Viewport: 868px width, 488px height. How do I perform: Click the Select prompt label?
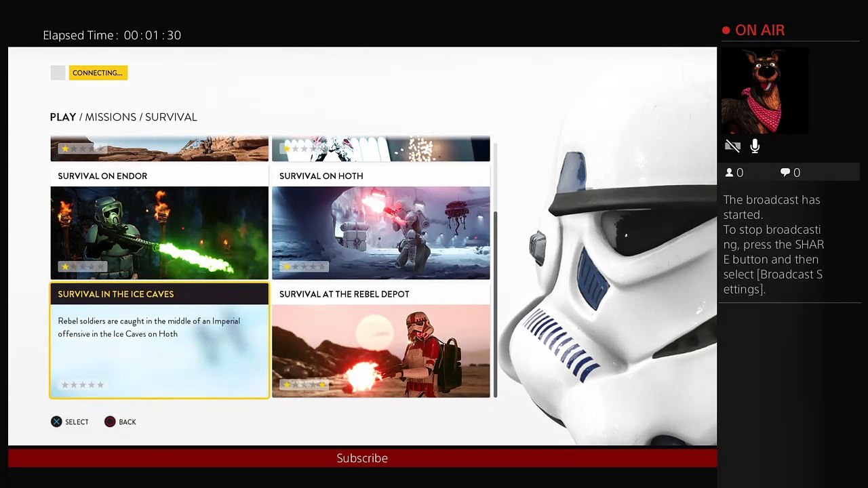pos(77,422)
